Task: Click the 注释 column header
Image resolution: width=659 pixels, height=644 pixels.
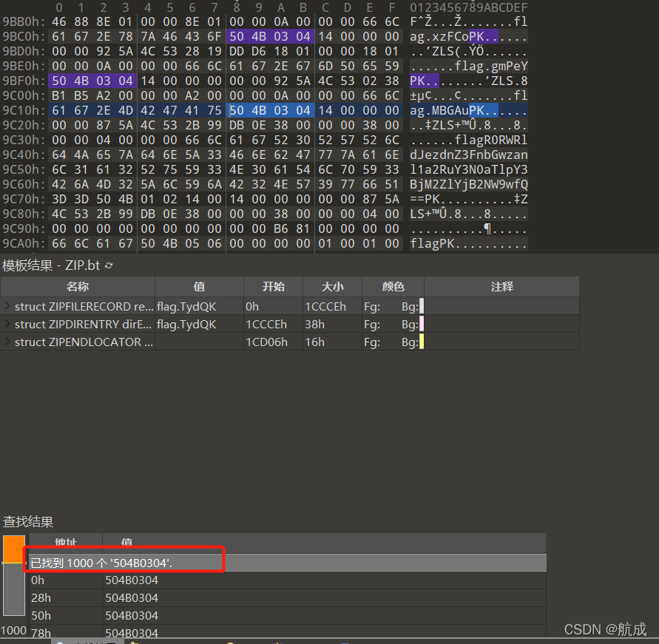Action: tap(501, 286)
